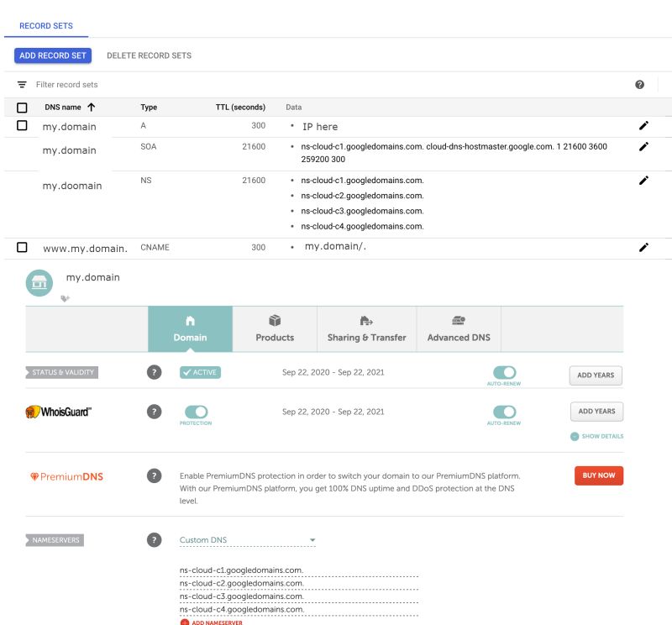Open the PremiumDNS help question mark
The width and height of the screenshot is (672, 625).
(x=155, y=476)
